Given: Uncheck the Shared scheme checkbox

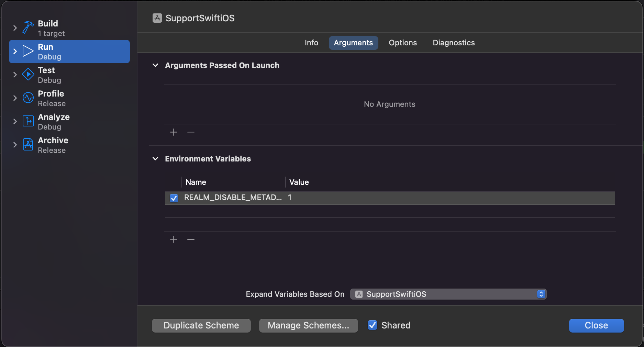Looking at the screenshot, I should pos(373,325).
